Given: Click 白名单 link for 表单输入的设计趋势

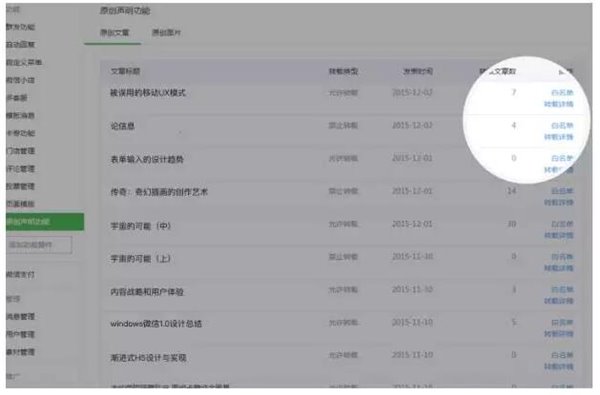Looking at the screenshot, I should [x=562, y=158].
